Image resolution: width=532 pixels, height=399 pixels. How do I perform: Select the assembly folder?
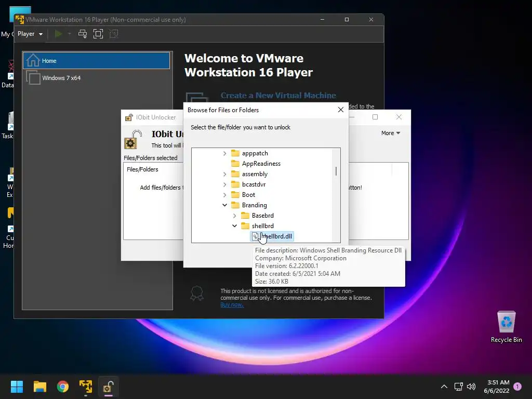(x=255, y=174)
